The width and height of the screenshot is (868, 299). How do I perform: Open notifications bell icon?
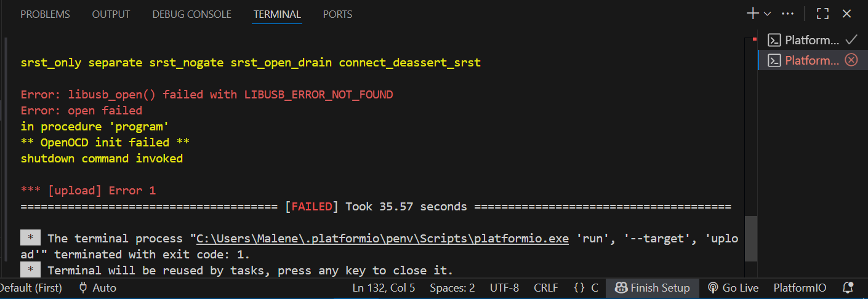click(x=848, y=288)
